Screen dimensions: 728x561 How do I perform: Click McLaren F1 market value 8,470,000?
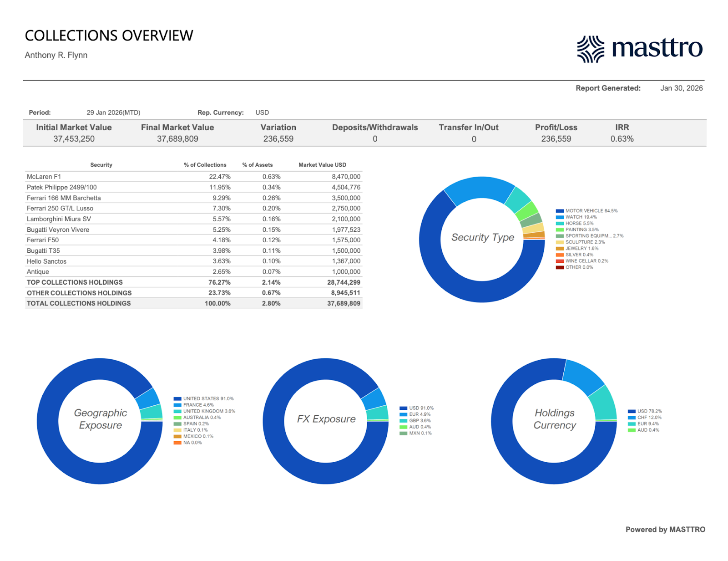[346, 177]
